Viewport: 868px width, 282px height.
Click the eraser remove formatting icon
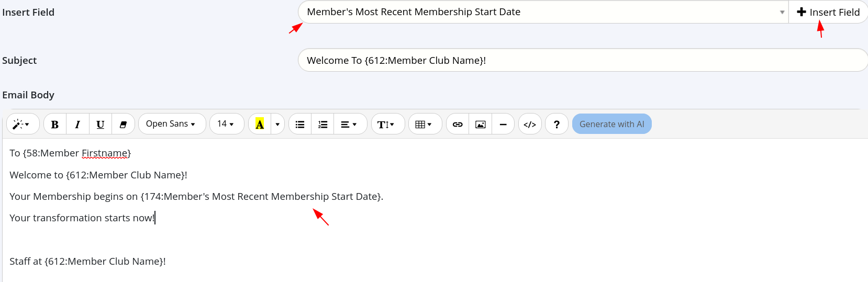pos(123,124)
